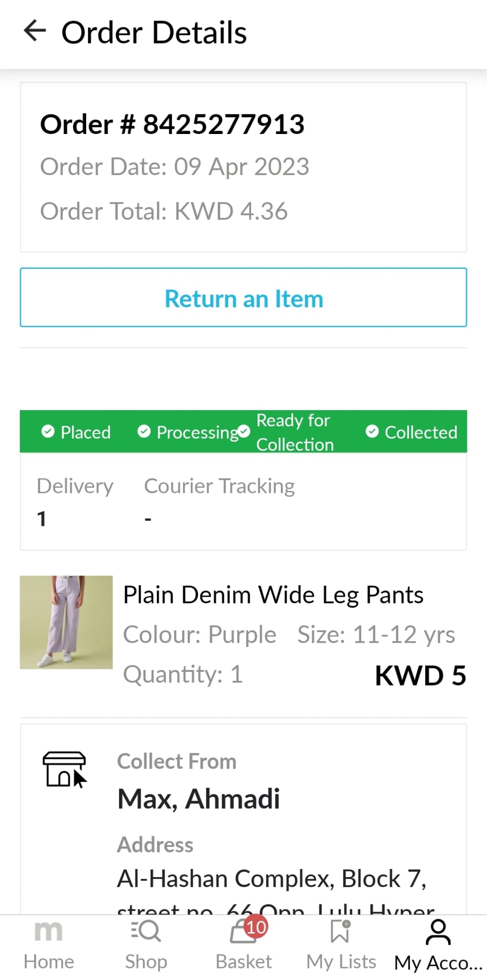Image resolution: width=487 pixels, height=980 pixels.
Task: Tap the store collection icon
Action: pyautogui.click(x=65, y=769)
